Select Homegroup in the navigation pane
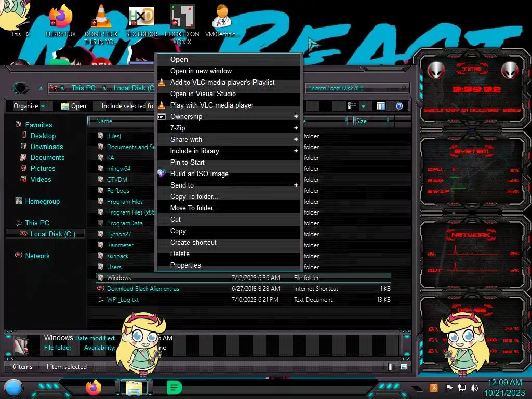 coord(42,201)
